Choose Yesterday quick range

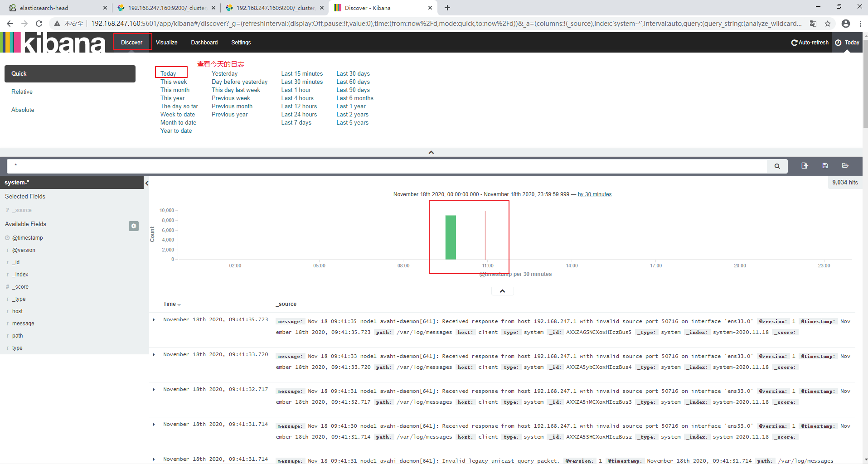click(224, 74)
